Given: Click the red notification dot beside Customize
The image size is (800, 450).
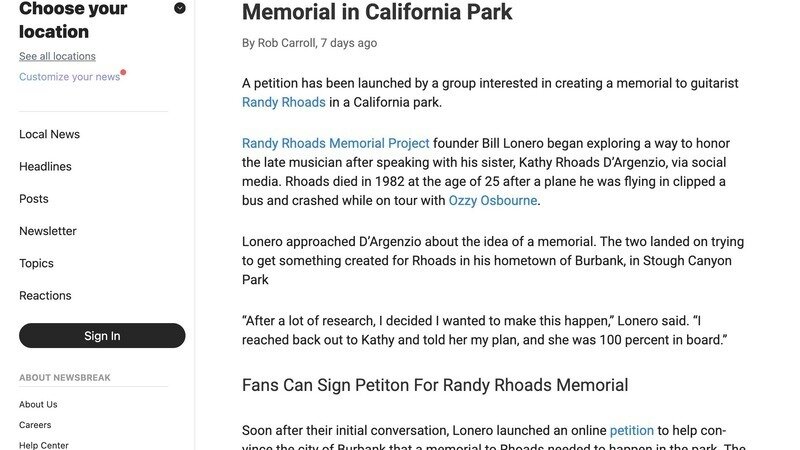Looking at the screenshot, I should [123, 72].
